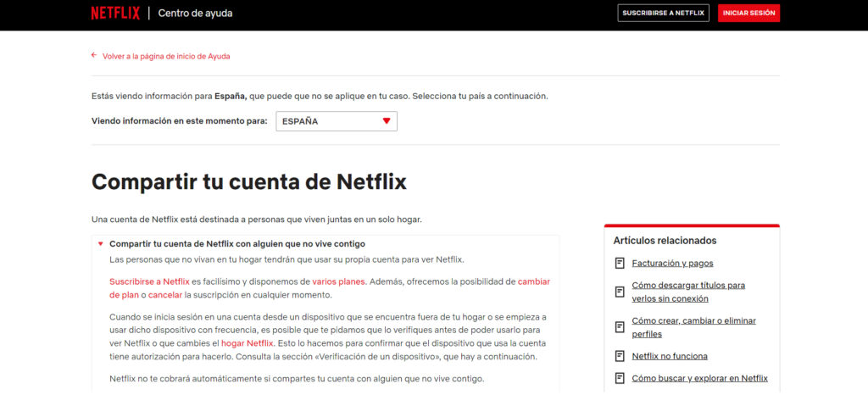Screen dimensions: 868x395
Task: Go back to Ayuda home page link
Action: coord(166,56)
